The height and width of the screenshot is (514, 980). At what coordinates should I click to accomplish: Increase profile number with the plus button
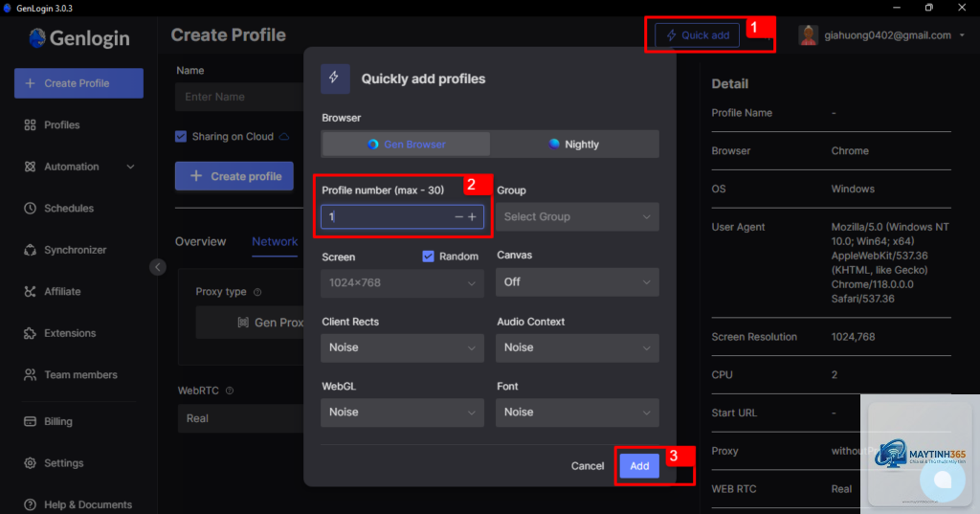tap(472, 217)
